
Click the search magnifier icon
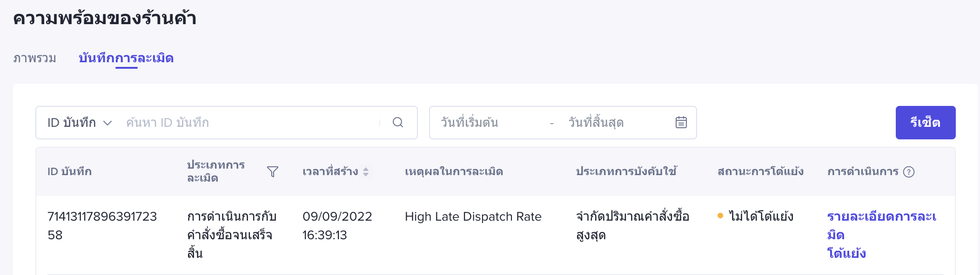tap(398, 123)
